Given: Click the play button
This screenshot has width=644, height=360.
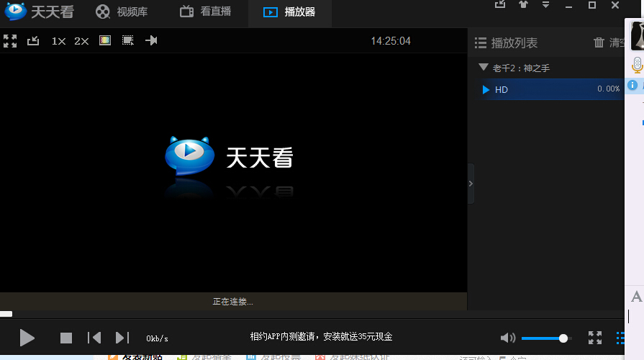Looking at the screenshot, I should (27, 338).
